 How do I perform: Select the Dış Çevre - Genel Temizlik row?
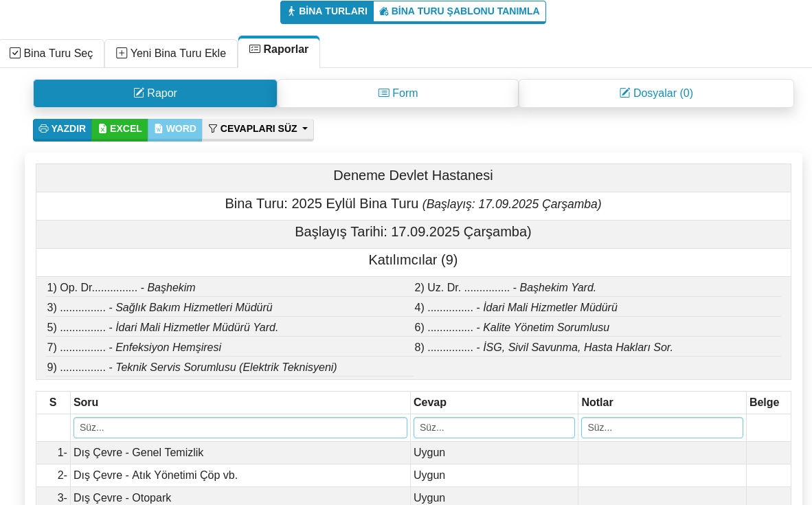pos(139,453)
